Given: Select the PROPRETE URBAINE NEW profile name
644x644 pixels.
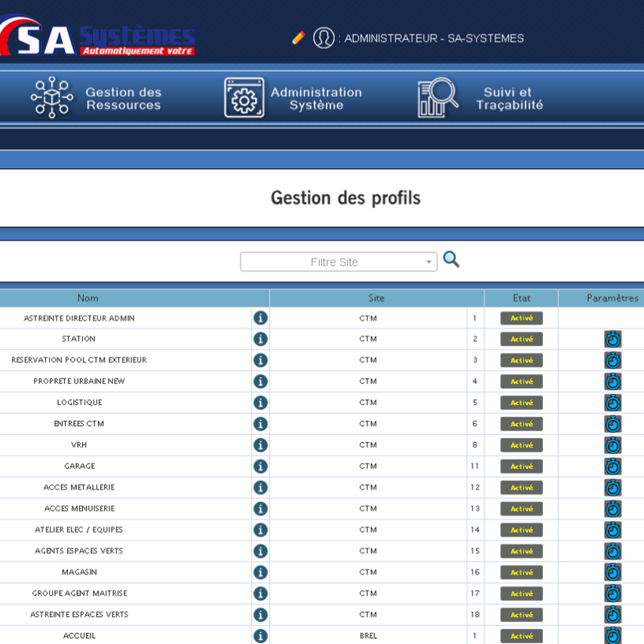Looking at the screenshot, I should [x=79, y=382].
